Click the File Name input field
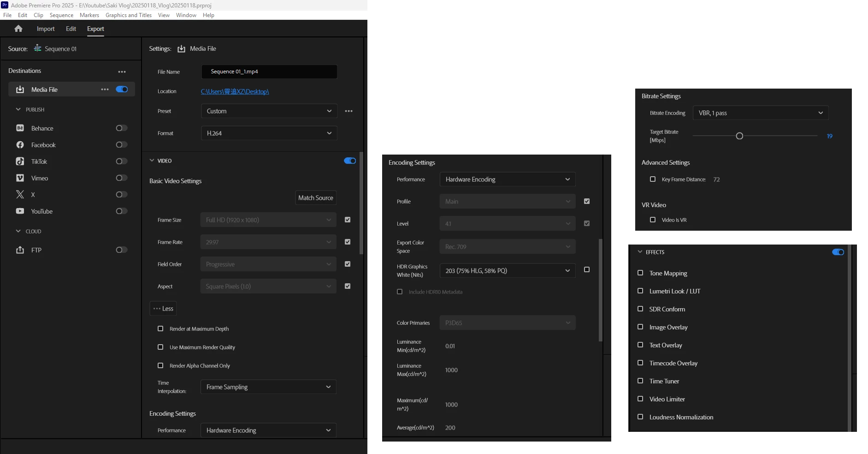This screenshot has width=868, height=454. (x=269, y=72)
